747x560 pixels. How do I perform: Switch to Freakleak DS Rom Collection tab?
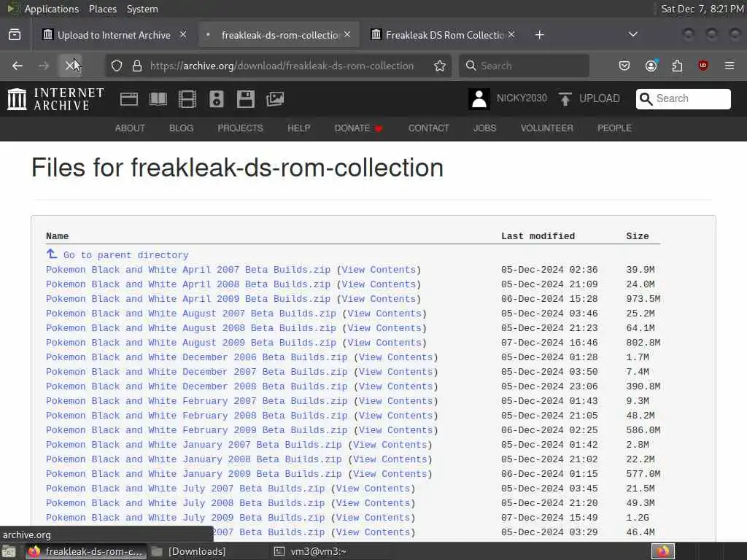pyautogui.click(x=444, y=35)
